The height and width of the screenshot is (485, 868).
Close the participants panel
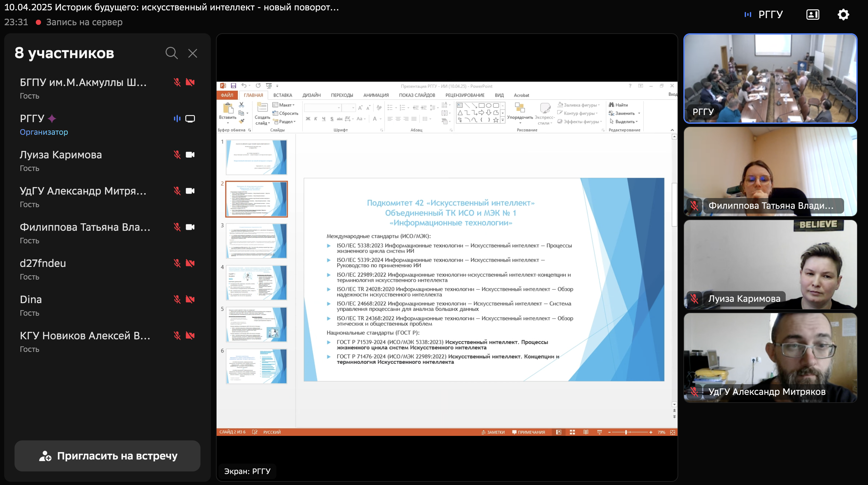(x=193, y=53)
